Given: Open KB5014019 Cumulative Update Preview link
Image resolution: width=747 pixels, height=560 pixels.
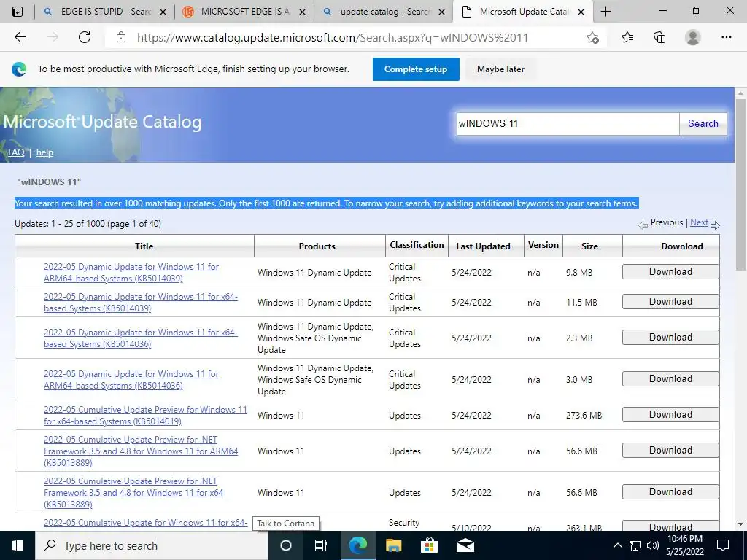Looking at the screenshot, I should [x=145, y=415].
